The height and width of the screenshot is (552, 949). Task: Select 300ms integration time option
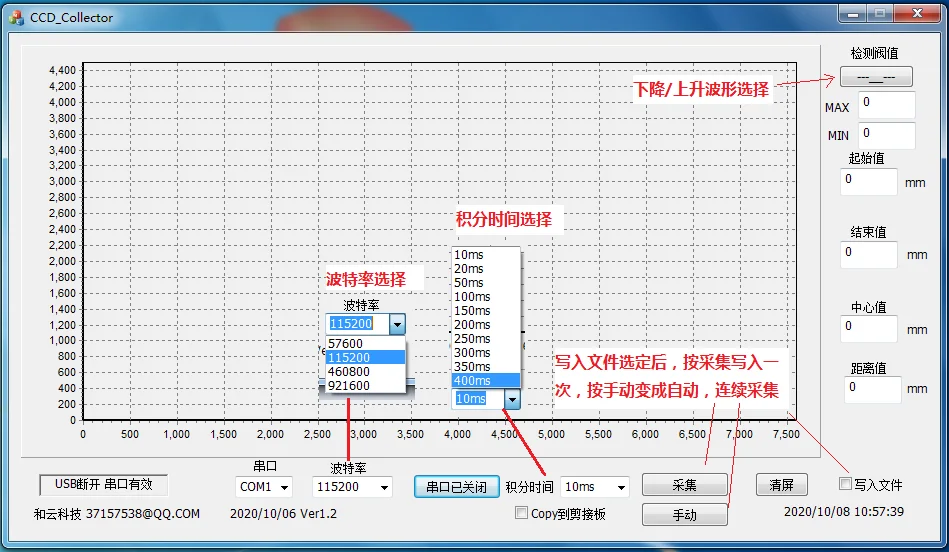(x=486, y=352)
